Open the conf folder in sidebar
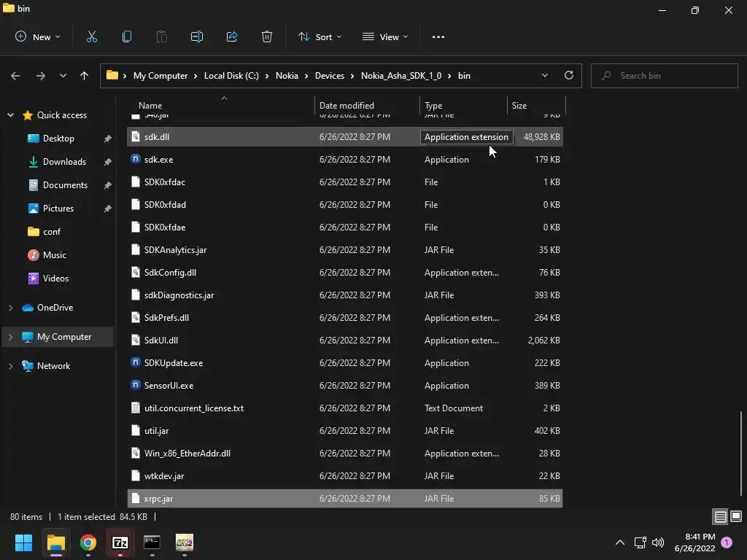Screen dimensions: 747x560 52,231
